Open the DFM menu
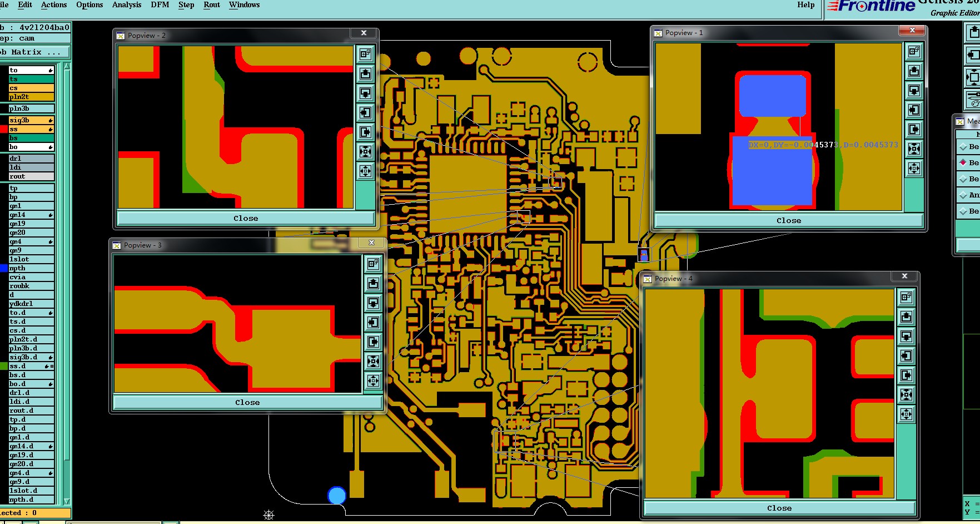The width and height of the screenshot is (980, 524). (160, 5)
